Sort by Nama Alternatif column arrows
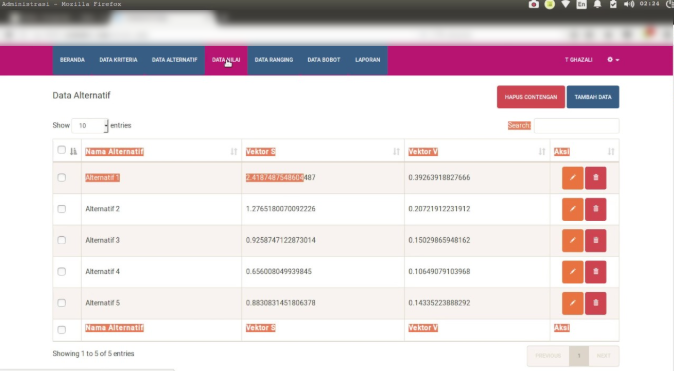The height and width of the screenshot is (371, 674). click(x=234, y=151)
